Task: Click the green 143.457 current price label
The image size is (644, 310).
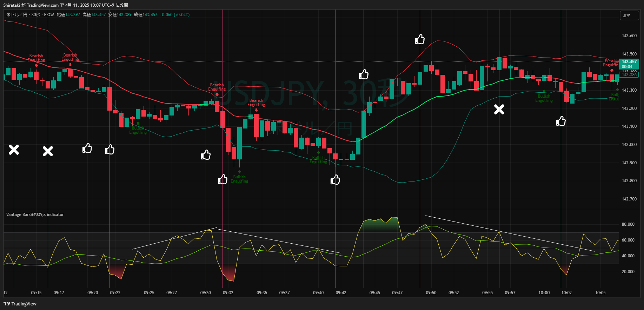Action: click(x=629, y=64)
